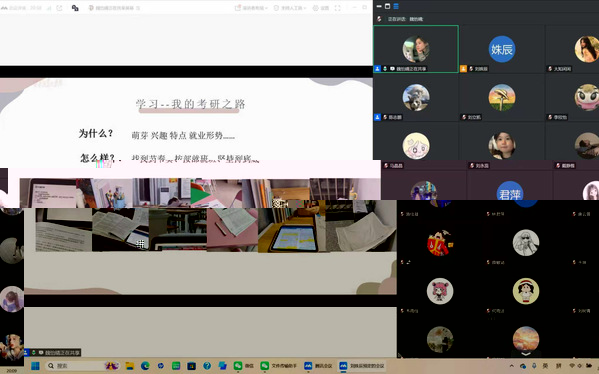Collapse participant panel with the bar icon
The height and width of the screenshot is (374, 599).
379,6
